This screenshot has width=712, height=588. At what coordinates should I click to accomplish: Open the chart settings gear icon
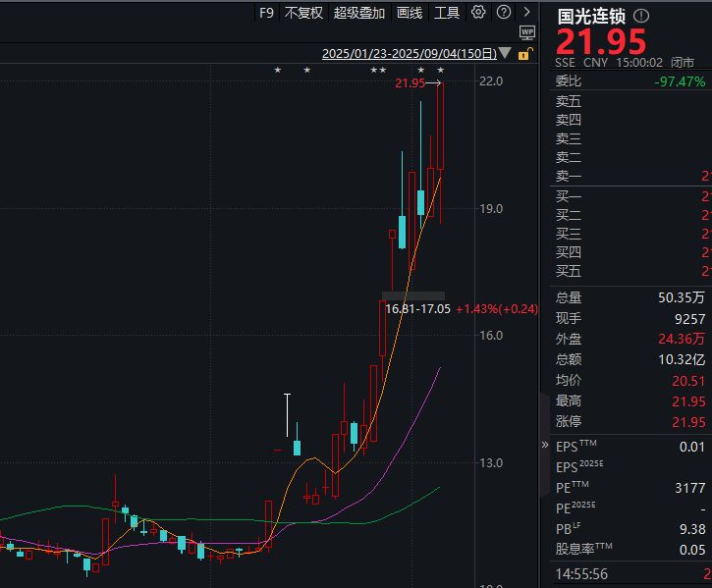click(x=478, y=12)
